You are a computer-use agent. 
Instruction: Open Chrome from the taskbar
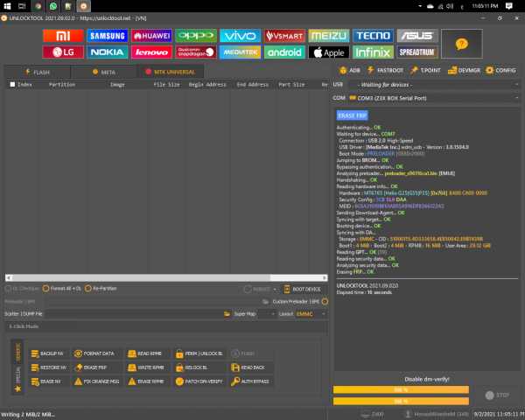[38, 6]
